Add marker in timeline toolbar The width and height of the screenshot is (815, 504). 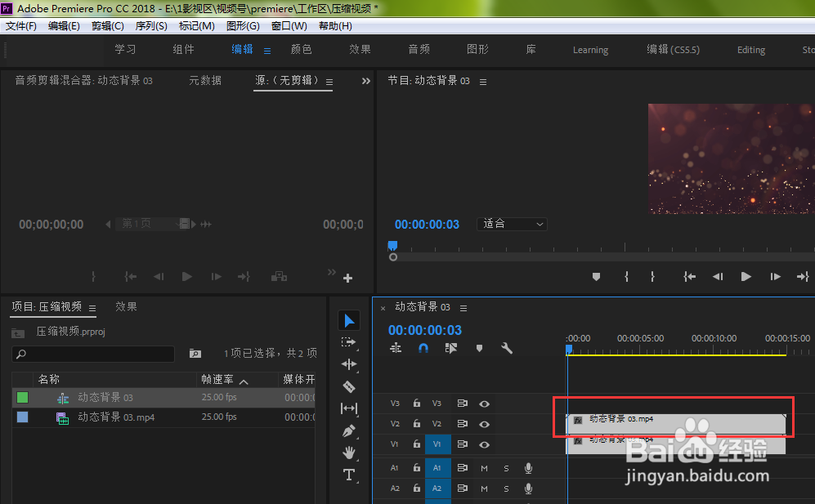tap(479, 348)
